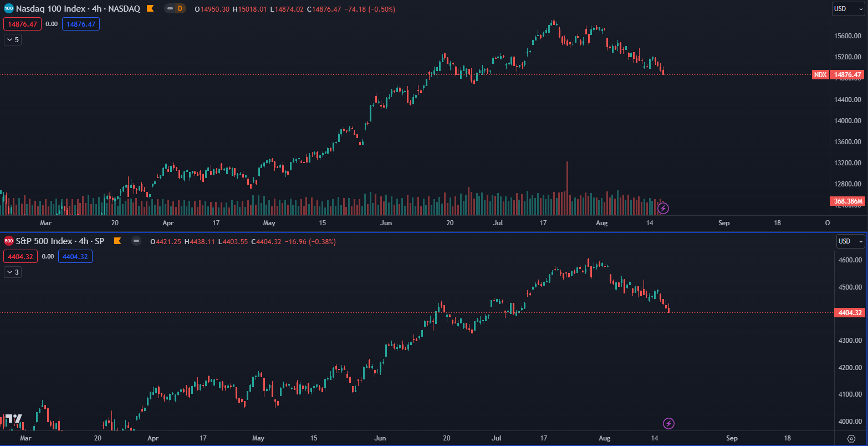Click the S&P 500 round symbol logo
This screenshot has height=446, width=868.
(x=9, y=241)
